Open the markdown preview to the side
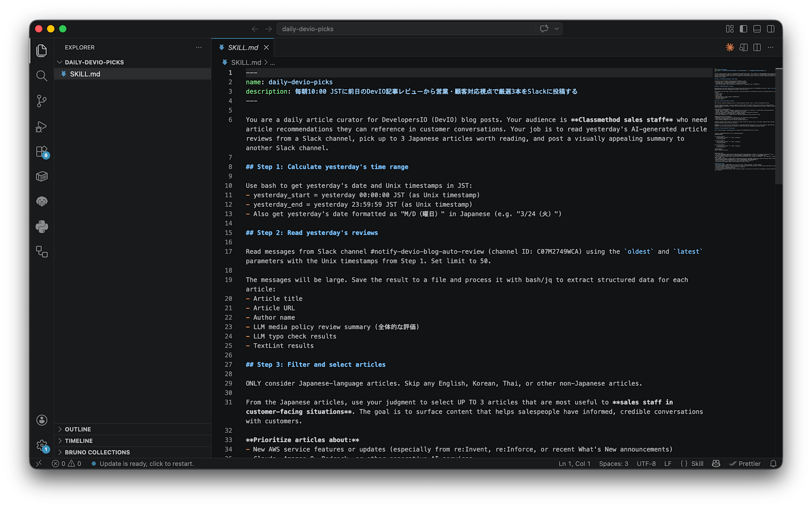812x508 pixels. click(743, 48)
